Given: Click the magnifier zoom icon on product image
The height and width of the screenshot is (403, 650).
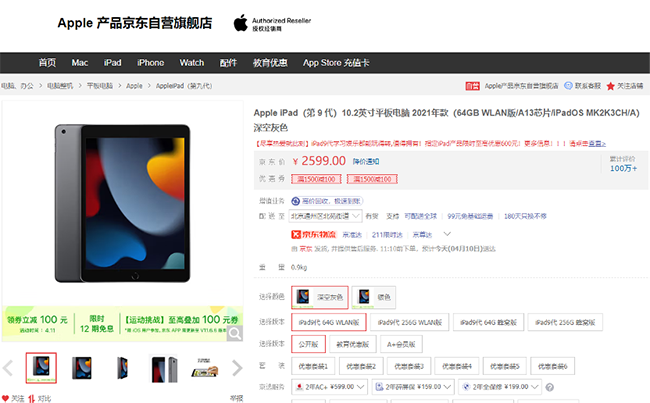Looking at the screenshot, I should pyautogui.click(x=235, y=333).
